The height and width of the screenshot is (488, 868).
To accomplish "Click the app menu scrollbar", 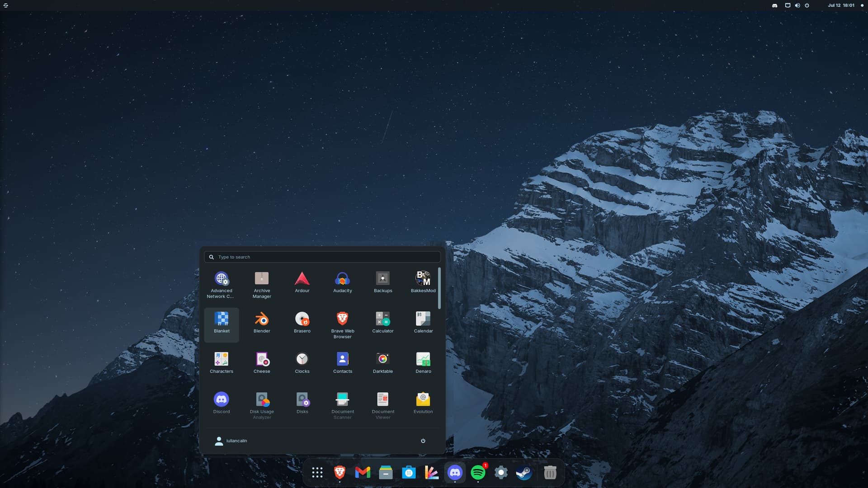I will click(439, 289).
